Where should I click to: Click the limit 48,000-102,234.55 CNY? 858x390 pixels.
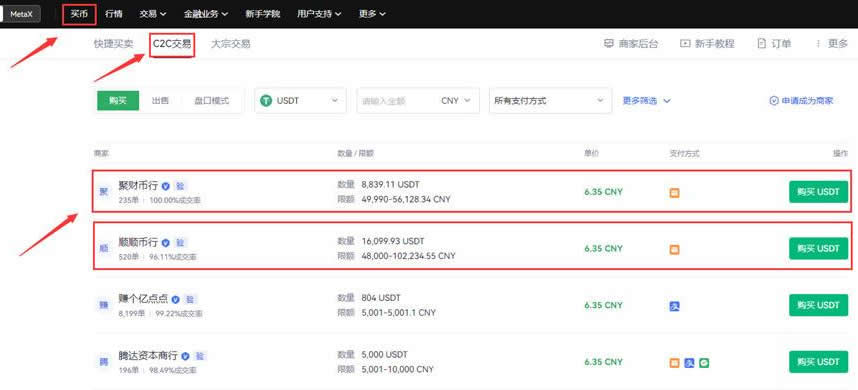click(x=408, y=255)
